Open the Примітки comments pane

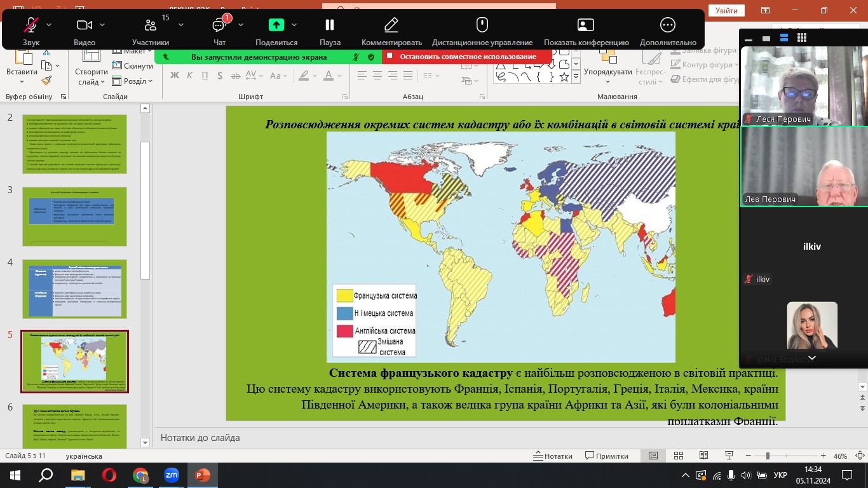pyautogui.click(x=607, y=456)
